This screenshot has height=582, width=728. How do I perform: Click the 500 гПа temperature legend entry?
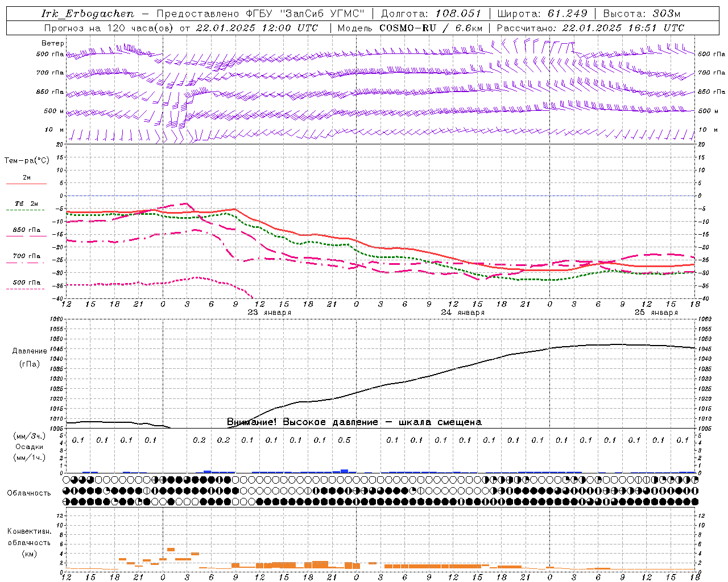(x=27, y=282)
